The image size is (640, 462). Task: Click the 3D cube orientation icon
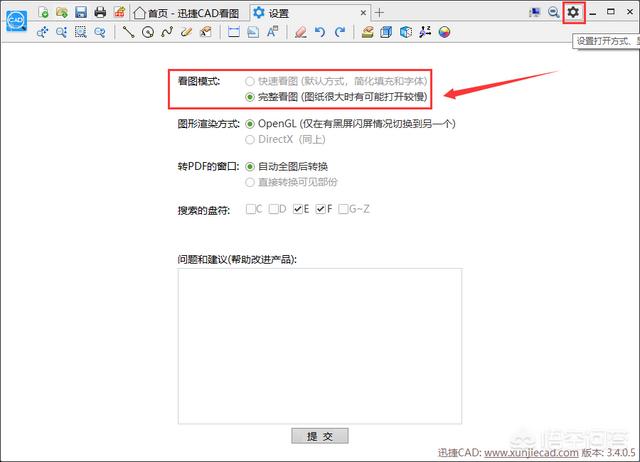click(x=406, y=32)
